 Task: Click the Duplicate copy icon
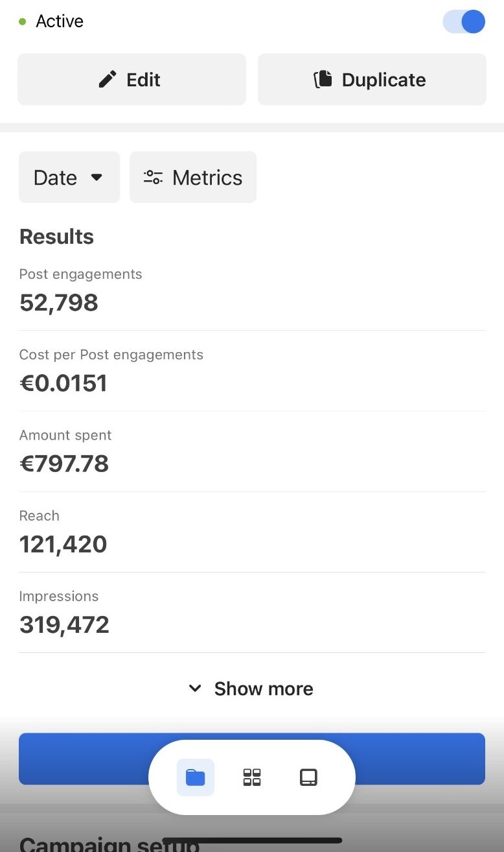(x=323, y=80)
